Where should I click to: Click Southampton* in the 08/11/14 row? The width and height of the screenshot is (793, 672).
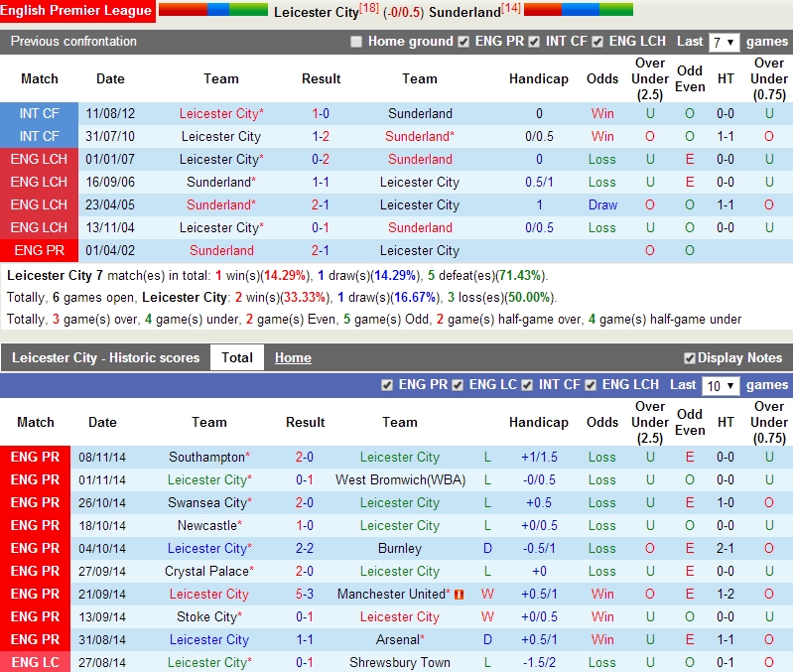pos(209,458)
